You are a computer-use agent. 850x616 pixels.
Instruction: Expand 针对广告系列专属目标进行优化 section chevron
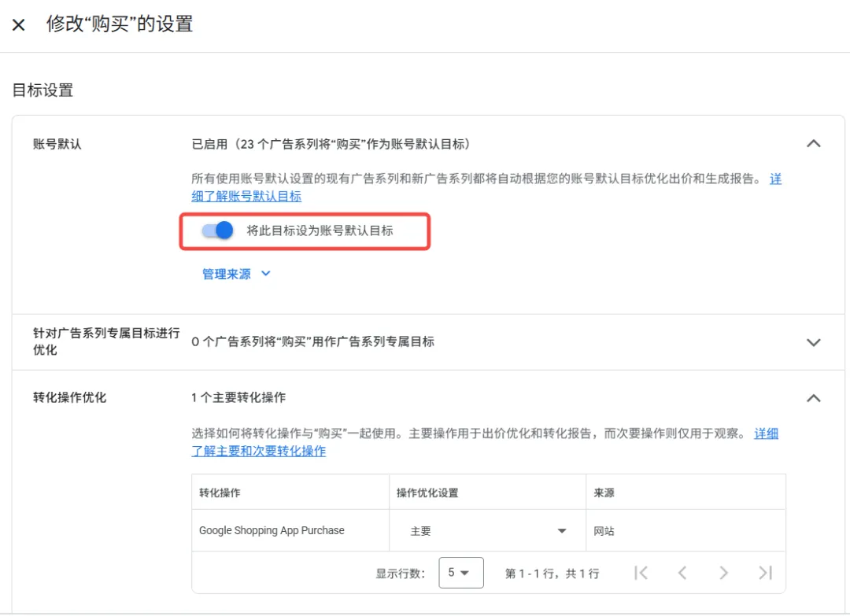[x=813, y=342]
